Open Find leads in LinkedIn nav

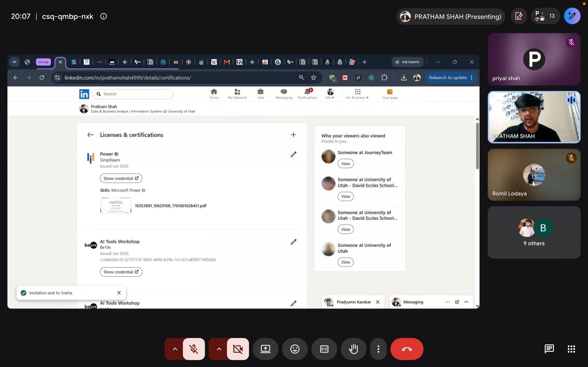click(390, 94)
